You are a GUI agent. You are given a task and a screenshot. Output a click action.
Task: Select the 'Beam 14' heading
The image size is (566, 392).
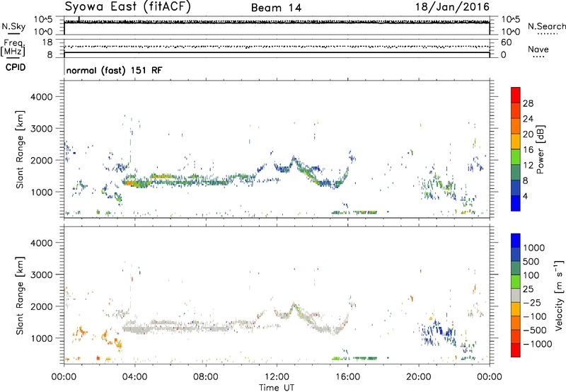pyautogui.click(x=276, y=8)
